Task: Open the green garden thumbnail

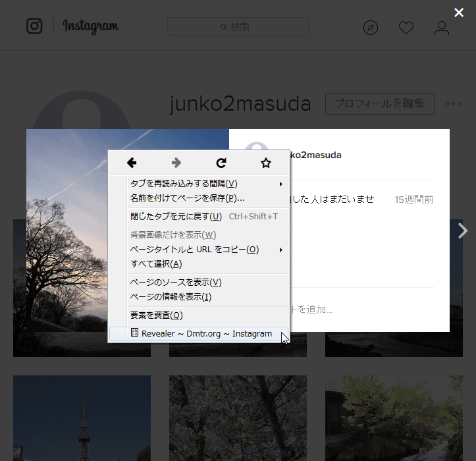Action: pos(394,418)
